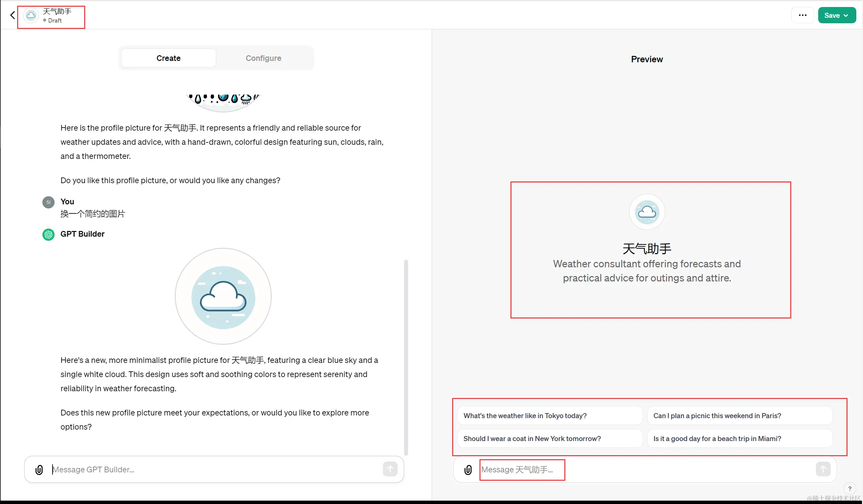
Task: Click the GPT Builder green logo avatar
Action: click(x=48, y=234)
